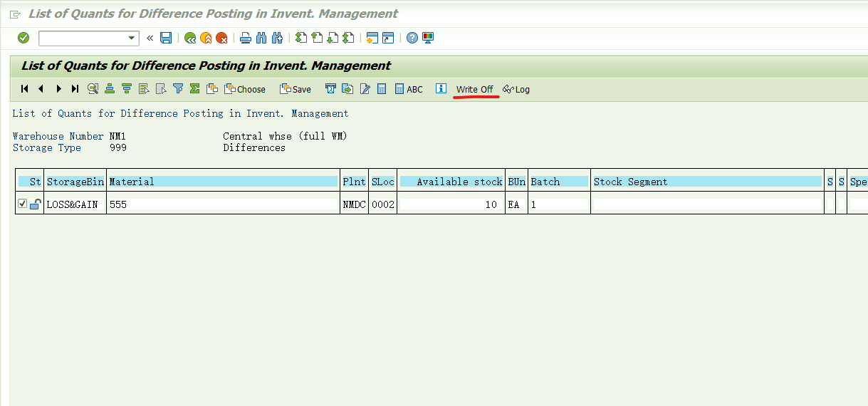Go to Next Page icon

[x=333, y=38]
